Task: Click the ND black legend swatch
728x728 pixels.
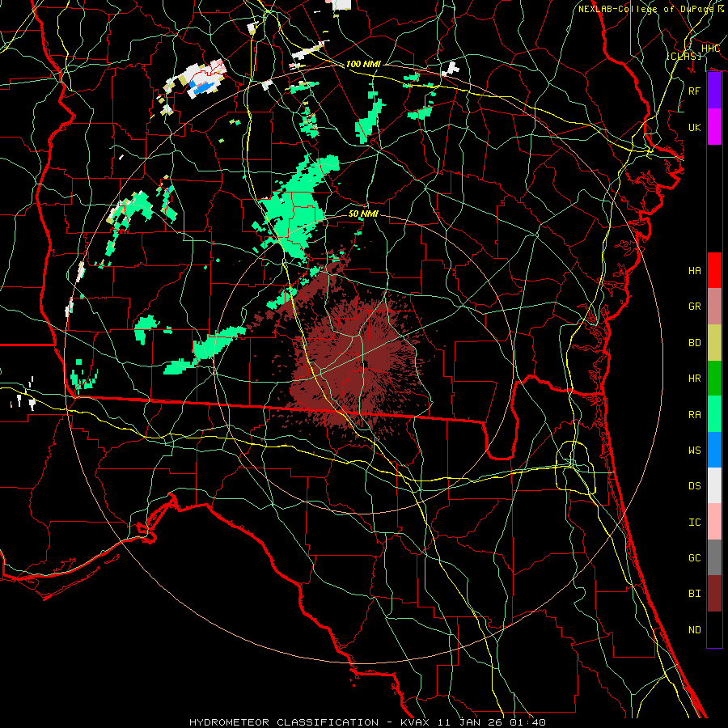Action: coord(714,629)
